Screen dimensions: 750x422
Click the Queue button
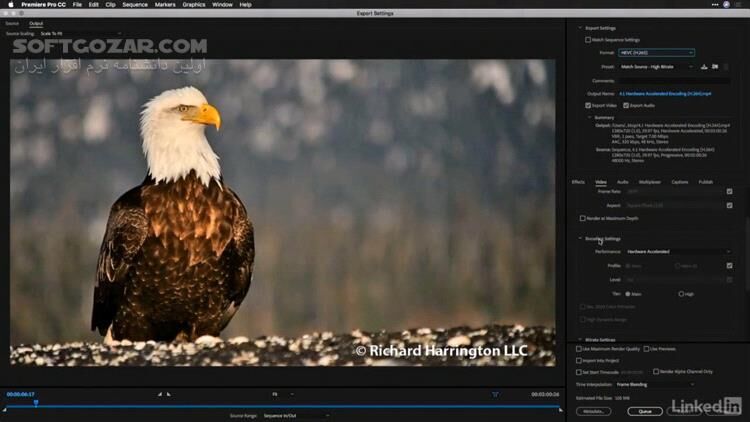coord(645,411)
